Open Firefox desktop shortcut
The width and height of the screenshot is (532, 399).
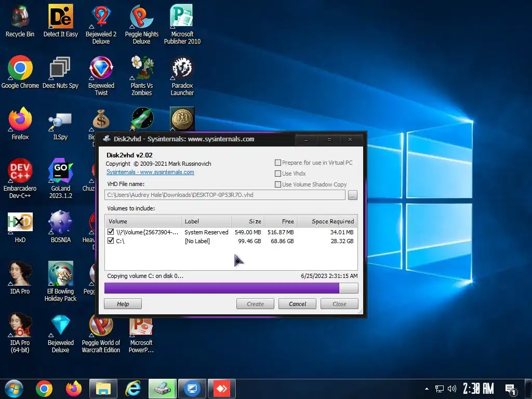(20, 124)
